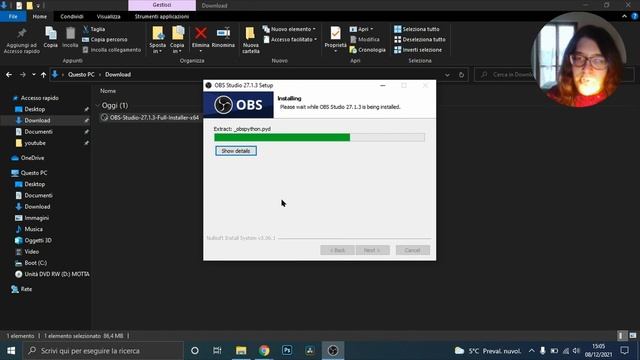Click Next in OBS setup
The image size is (640, 360).
[x=372, y=250]
